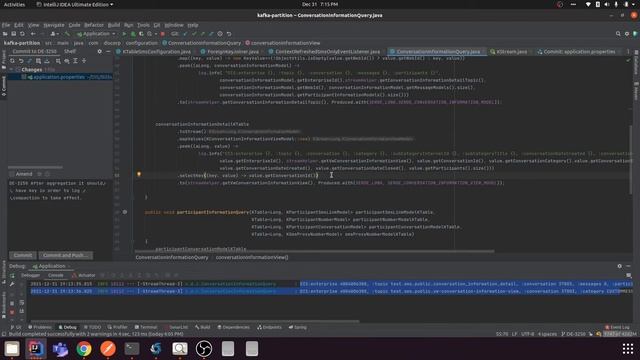The height and width of the screenshot is (360, 640).
Task: Click the Navigate Back arrow icon
Action: [33, 34]
